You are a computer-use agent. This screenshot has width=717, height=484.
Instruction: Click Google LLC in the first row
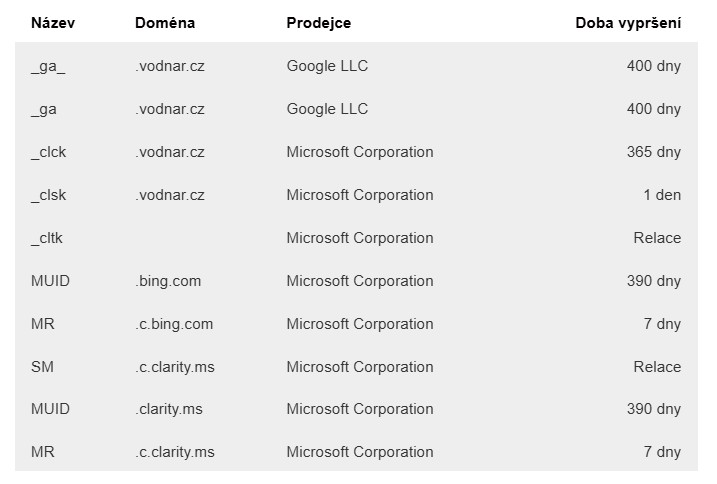coord(327,66)
